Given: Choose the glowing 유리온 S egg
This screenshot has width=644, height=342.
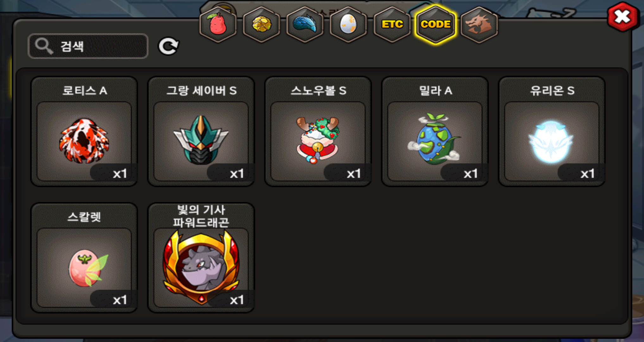Looking at the screenshot, I should (552, 131).
